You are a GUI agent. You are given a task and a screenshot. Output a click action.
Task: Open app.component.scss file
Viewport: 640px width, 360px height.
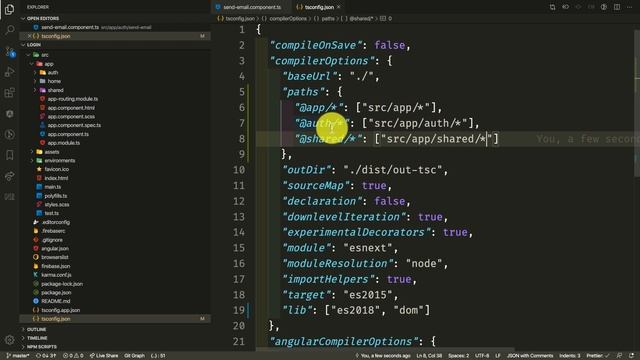pyautogui.click(x=71, y=116)
